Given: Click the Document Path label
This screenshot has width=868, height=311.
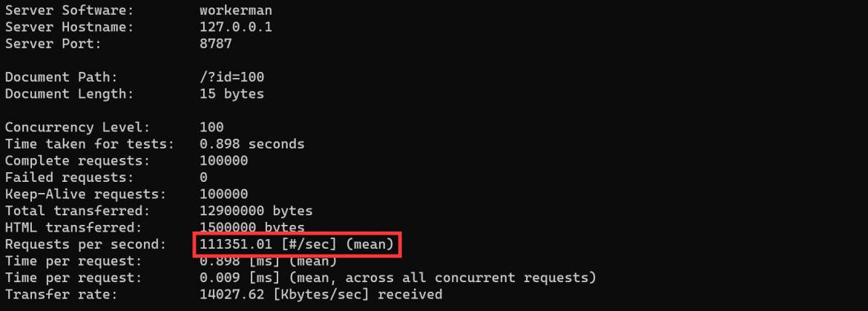Looking at the screenshot, I should pyautogui.click(x=62, y=77).
